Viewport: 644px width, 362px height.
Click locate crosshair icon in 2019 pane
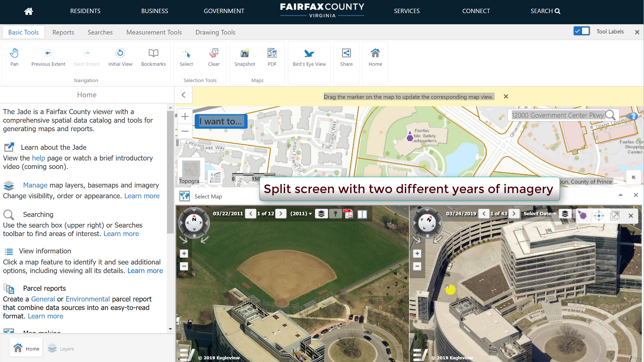[599, 216]
